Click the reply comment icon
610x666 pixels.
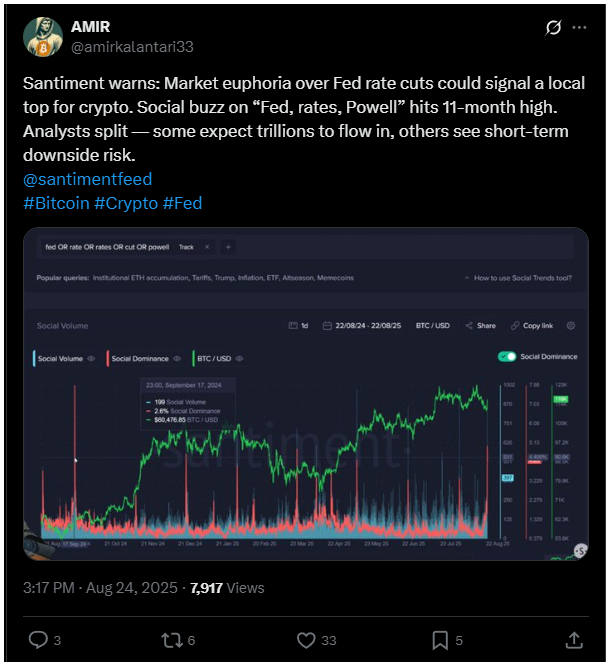38,640
